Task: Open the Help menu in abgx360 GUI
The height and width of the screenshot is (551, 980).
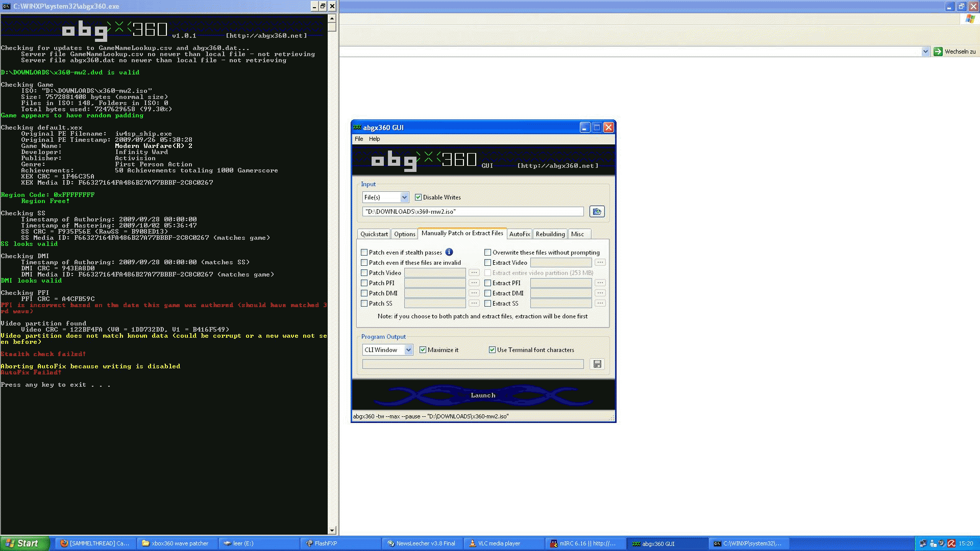Action: click(x=374, y=139)
